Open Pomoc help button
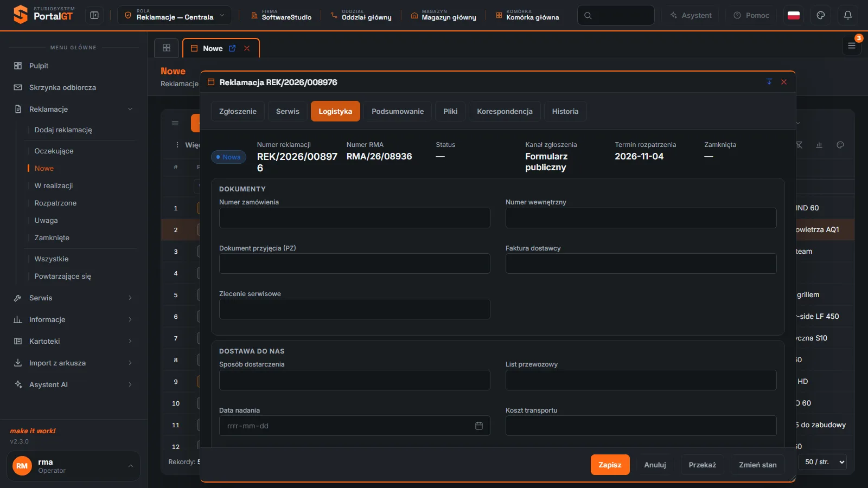 (751, 15)
